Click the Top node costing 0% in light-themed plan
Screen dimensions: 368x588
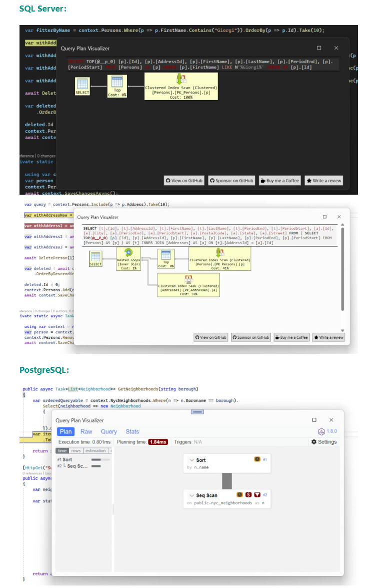[x=166, y=259]
